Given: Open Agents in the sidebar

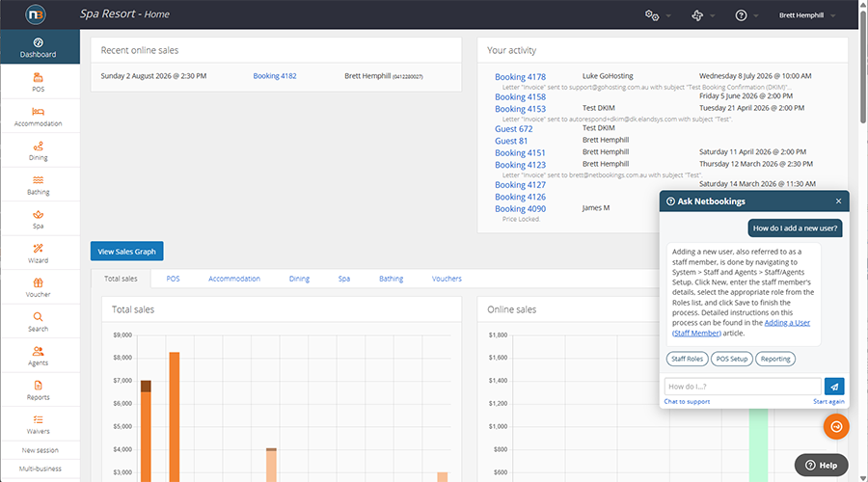Looking at the screenshot, I should 39,356.
